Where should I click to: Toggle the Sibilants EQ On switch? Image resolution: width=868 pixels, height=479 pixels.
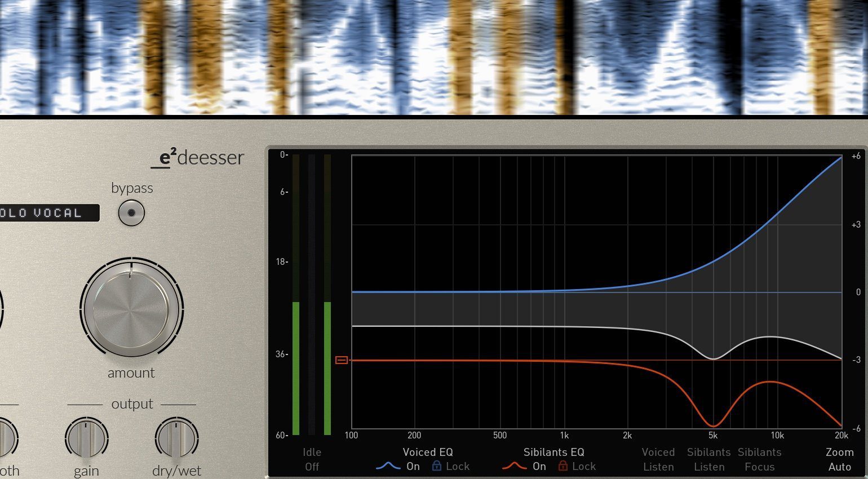tap(539, 466)
